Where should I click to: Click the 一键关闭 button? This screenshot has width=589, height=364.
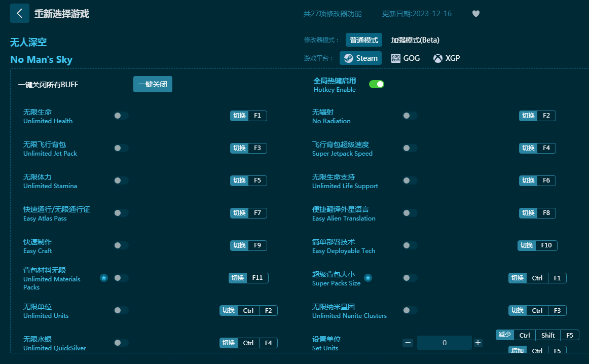pyautogui.click(x=153, y=84)
